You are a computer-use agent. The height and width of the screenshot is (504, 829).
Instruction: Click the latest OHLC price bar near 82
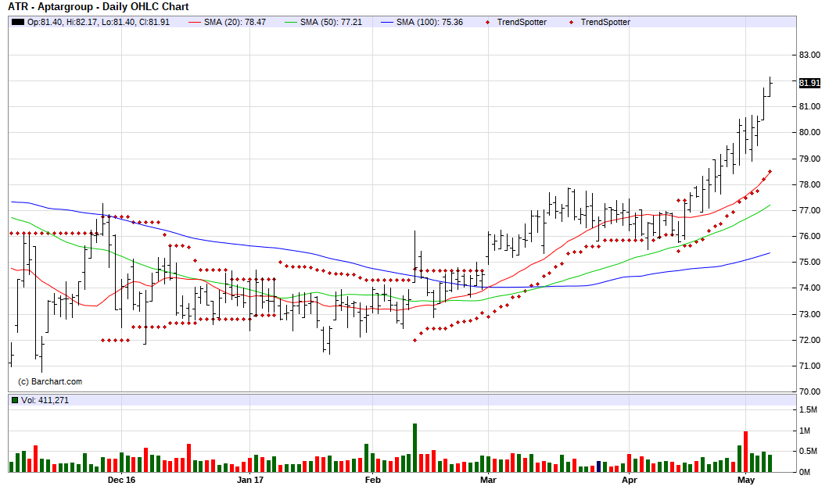[770, 87]
